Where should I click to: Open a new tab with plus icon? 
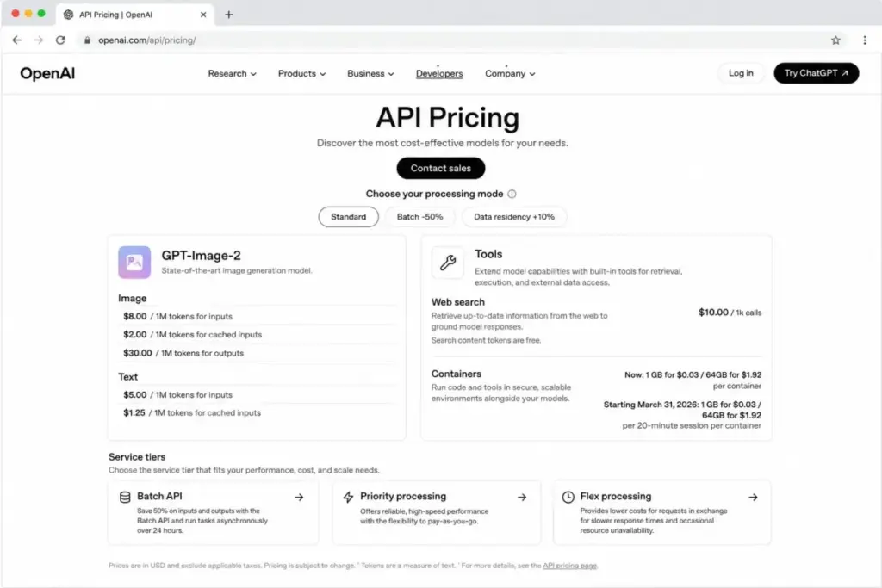pyautogui.click(x=228, y=15)
